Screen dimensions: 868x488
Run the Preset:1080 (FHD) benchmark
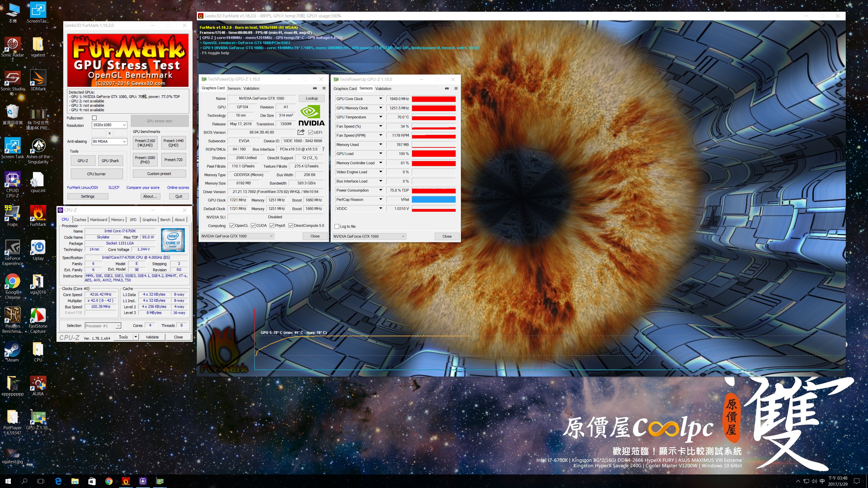(x=145, y=160)
